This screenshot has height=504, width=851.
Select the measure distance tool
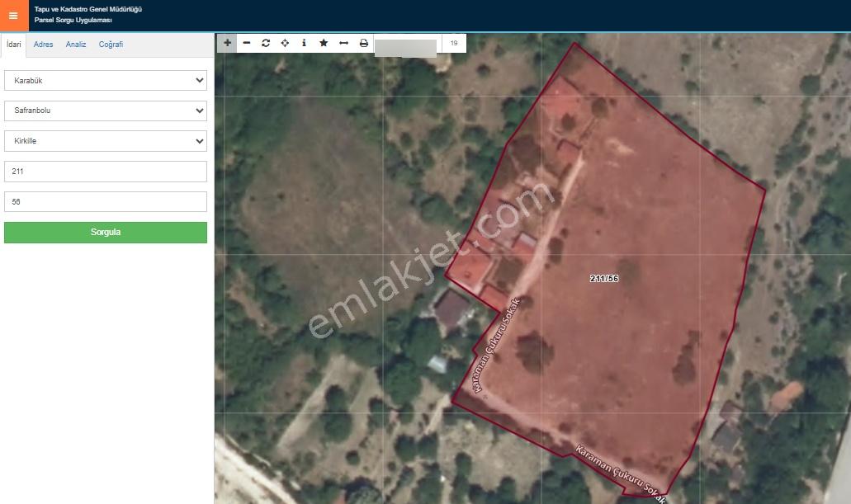pos(343,43)
